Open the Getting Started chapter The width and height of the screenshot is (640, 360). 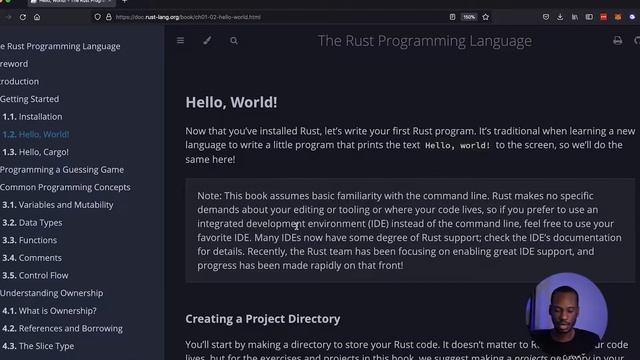(x=29, y=99)
